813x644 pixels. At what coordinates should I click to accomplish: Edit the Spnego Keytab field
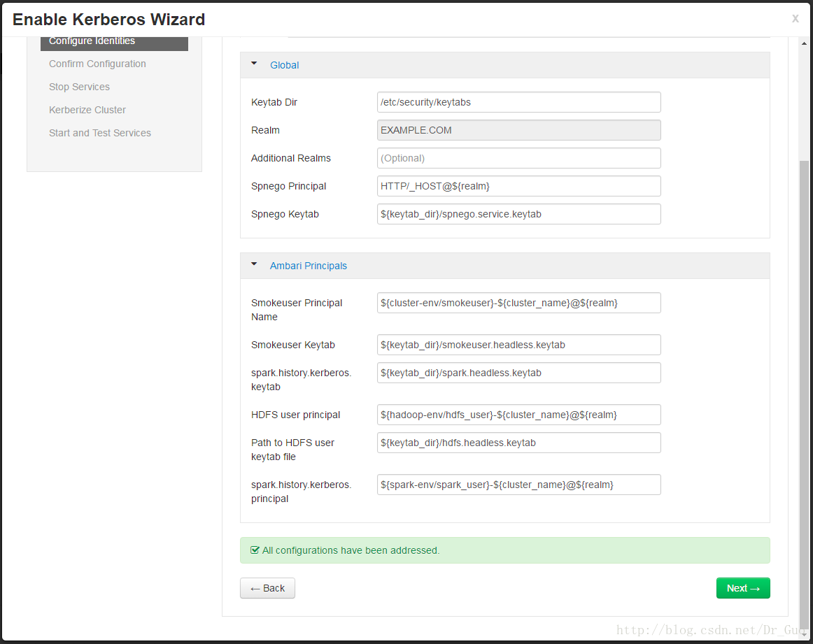(518, 214)
